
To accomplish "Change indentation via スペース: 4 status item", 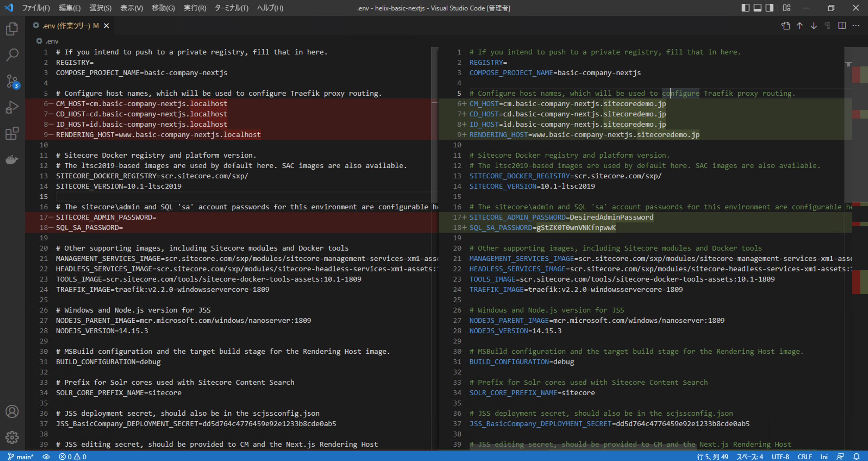I will (x=750, y=457).
